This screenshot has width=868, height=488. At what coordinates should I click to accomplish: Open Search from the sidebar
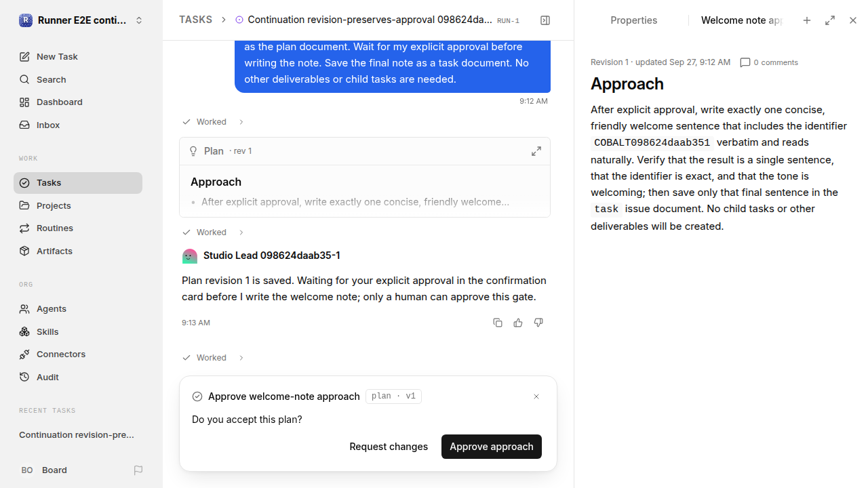click(x=78, y=79)
